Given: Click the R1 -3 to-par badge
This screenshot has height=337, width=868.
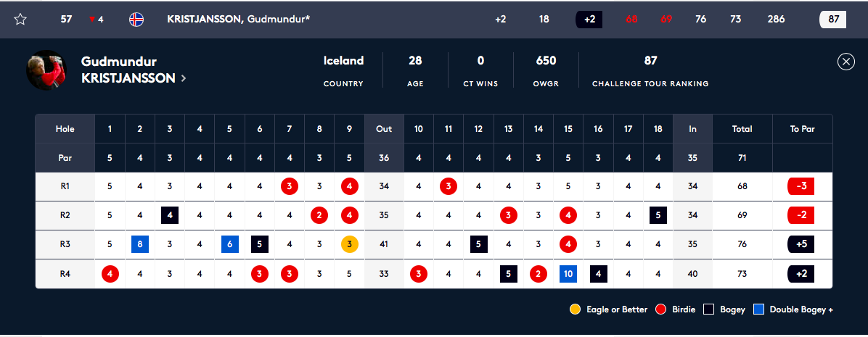Looking at the screenshot, I should point(802,186).
